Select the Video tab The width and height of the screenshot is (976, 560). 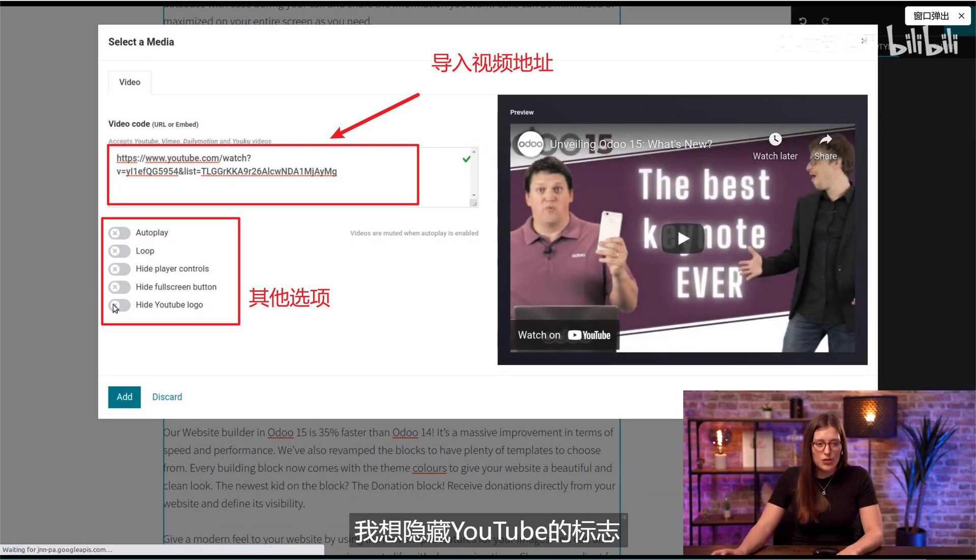130,82
